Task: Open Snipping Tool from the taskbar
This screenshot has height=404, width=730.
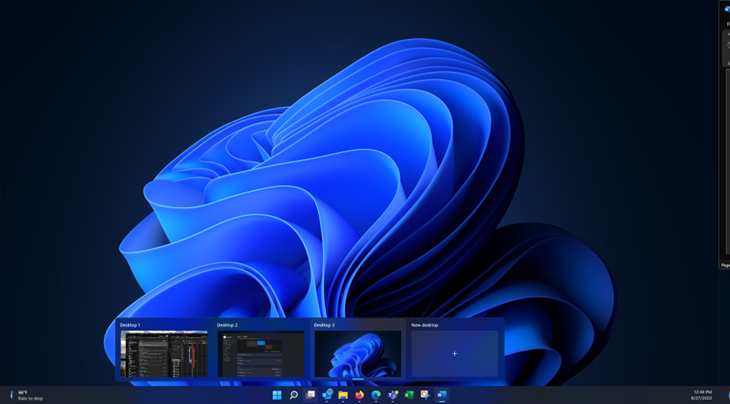Action: (425, 395)
